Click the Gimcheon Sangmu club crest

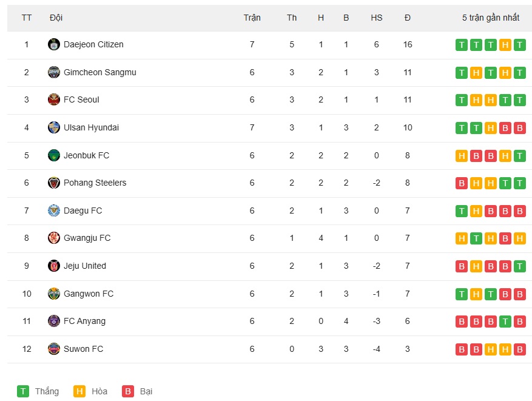click(53, 72)
